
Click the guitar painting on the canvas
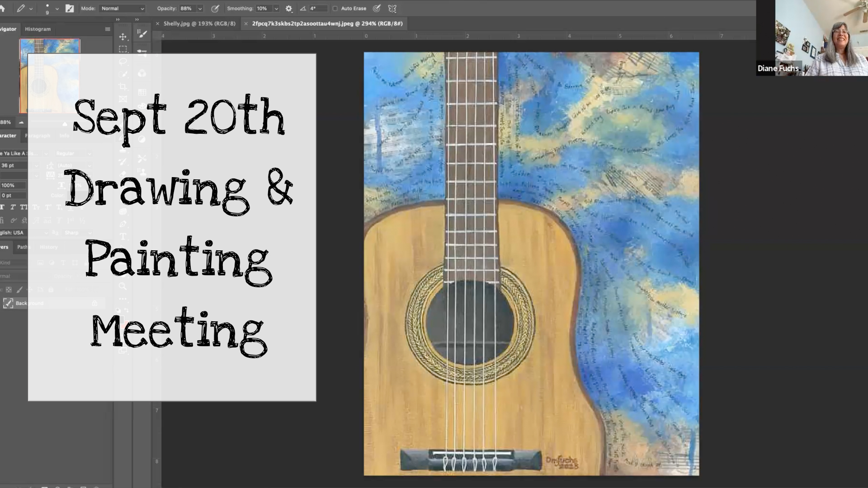pos(531,264)
